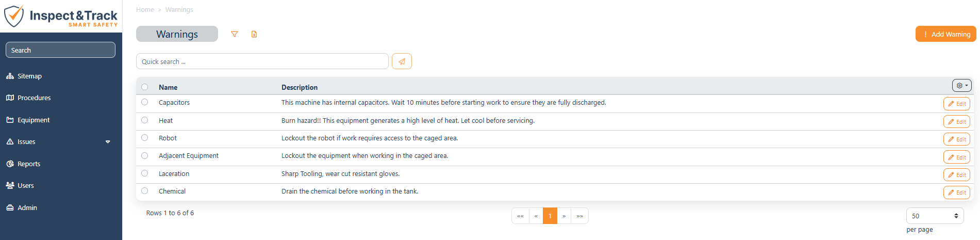980x240 pixels.
Task: Open the table settings gear dropdown
Action: pos(962,86)
